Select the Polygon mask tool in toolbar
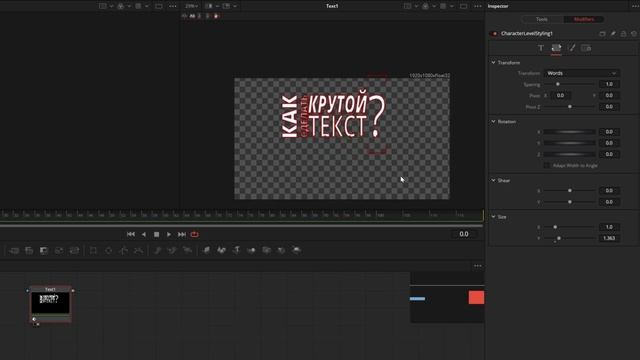The width and height of the screenshot is (640, 360). coord(124,250)
